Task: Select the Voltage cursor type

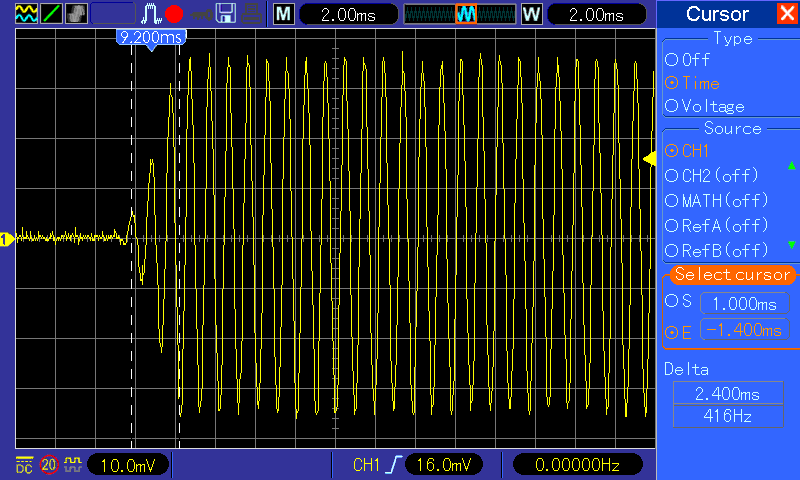Action: [x=705, y=106]
